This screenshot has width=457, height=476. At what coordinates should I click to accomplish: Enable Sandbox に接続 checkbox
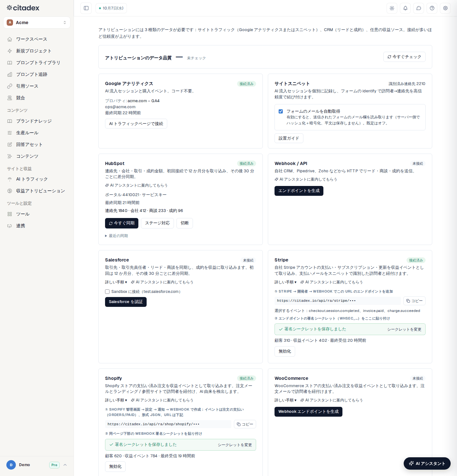point(107,292)
